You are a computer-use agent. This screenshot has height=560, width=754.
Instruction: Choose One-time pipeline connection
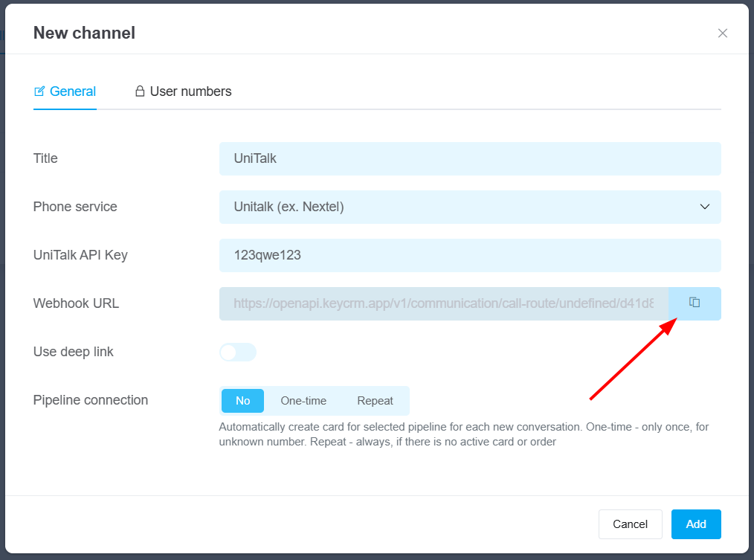pyautogui.click(x=303, y=401)
